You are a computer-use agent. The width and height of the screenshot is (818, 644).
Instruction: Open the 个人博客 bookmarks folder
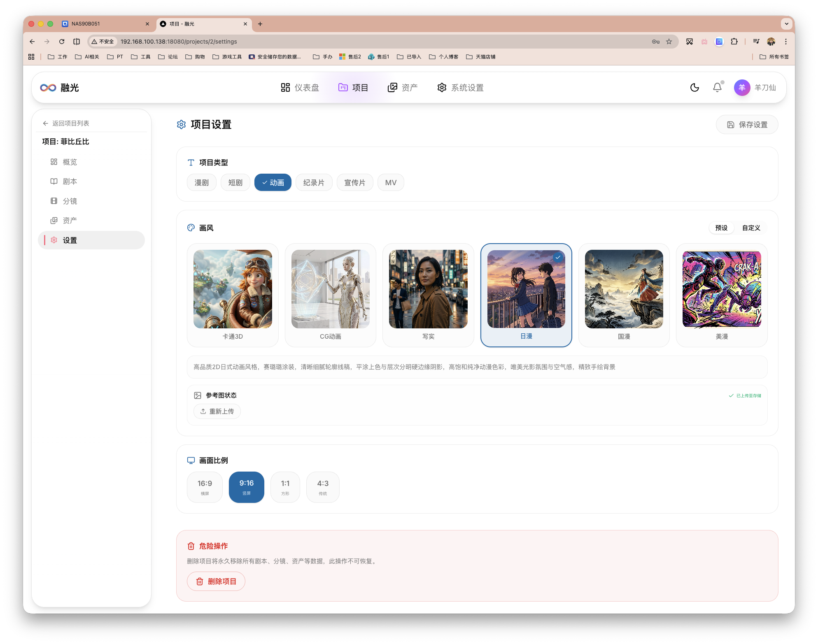(x=444, y=57)
